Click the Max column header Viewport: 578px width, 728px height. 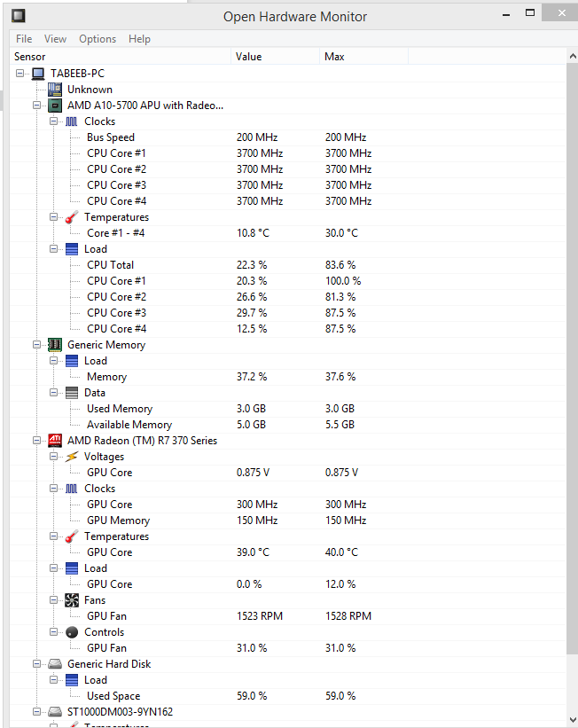pos(364,57)
